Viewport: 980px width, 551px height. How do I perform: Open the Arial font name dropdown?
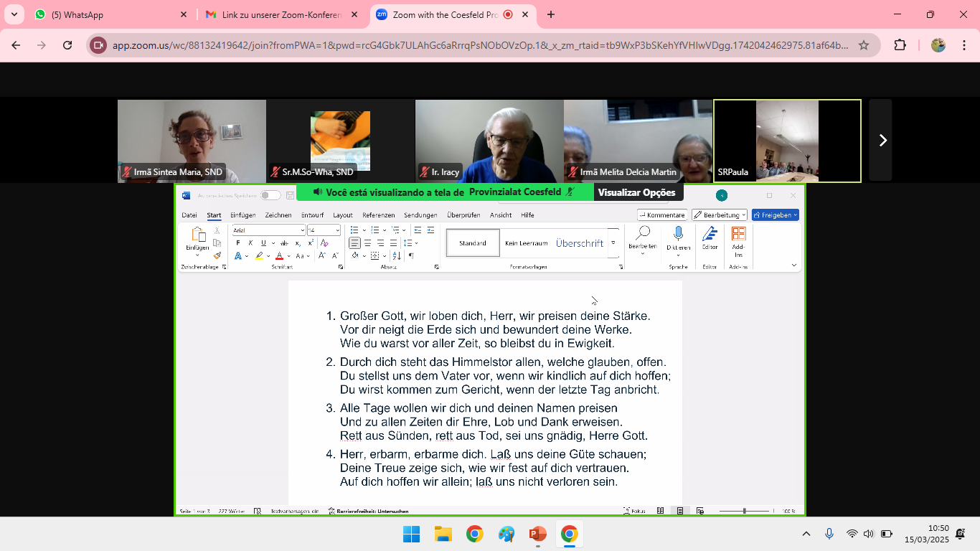[268, 230]
